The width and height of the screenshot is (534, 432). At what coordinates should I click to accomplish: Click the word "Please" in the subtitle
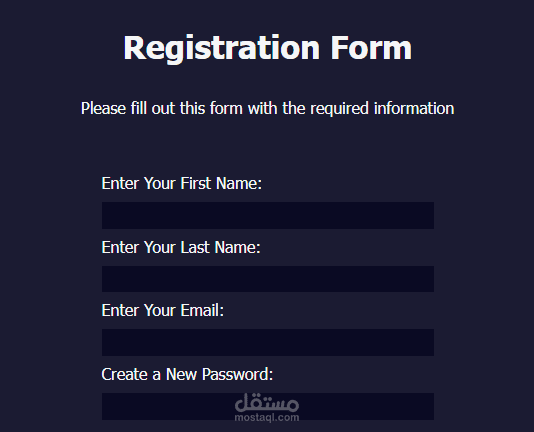104,109
